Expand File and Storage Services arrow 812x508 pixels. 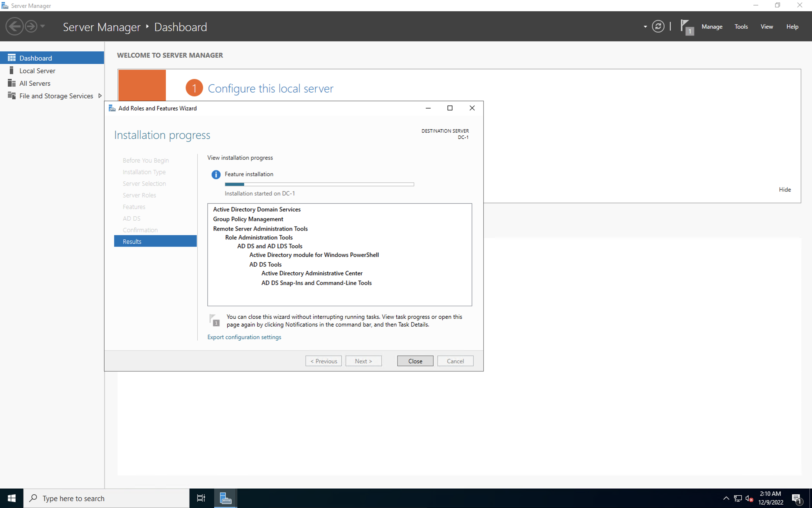(100, 96)
